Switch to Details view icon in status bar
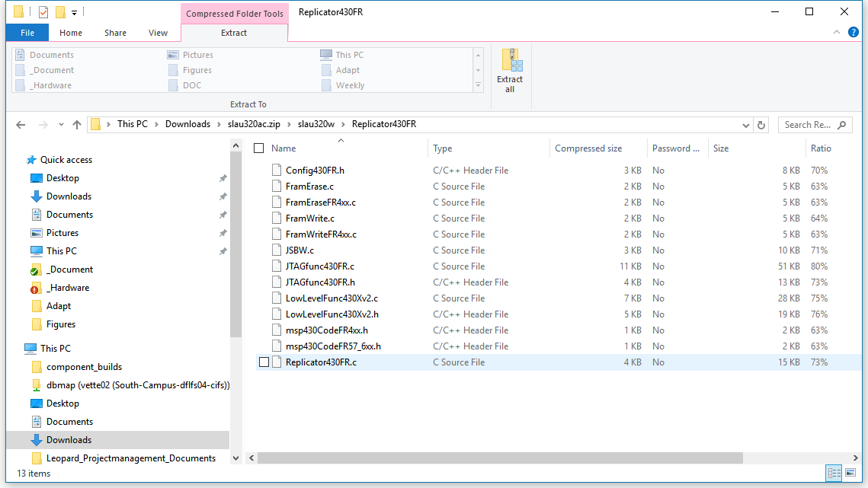 click(834, 473)
